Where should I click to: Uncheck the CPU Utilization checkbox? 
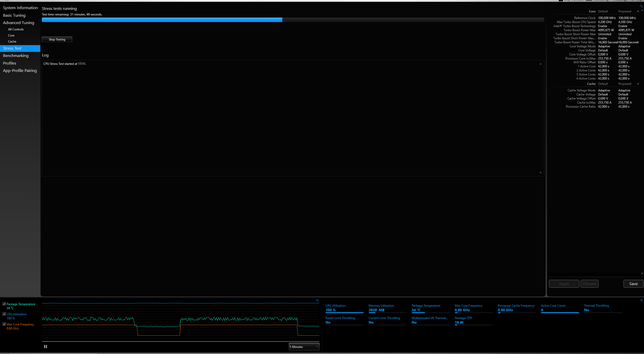[x=4, y=314]
